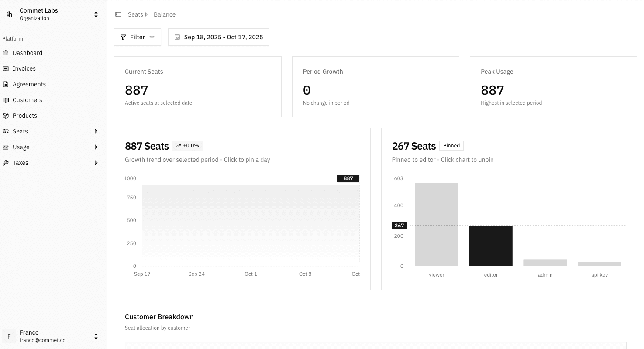644x349 pixels.
Task: Navigate to Seats in the breadcrumb
Action: pyautogui.click(x=135, y=14)
